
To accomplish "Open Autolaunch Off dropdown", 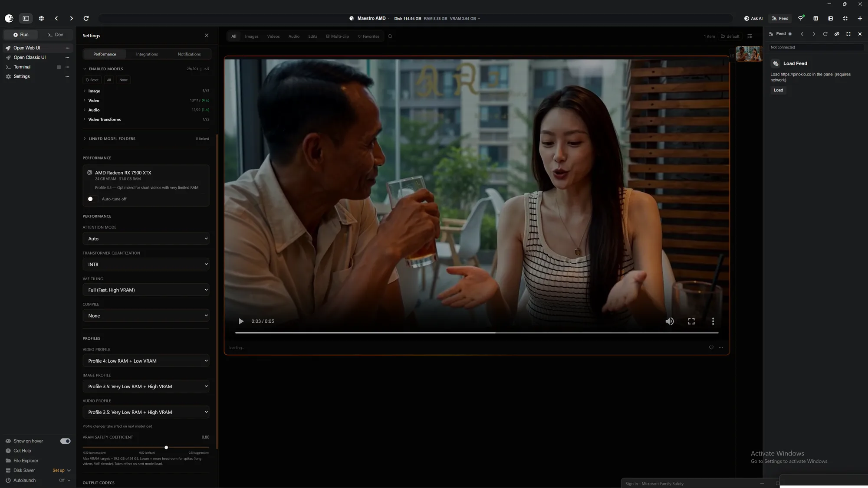I will [65, 481].
